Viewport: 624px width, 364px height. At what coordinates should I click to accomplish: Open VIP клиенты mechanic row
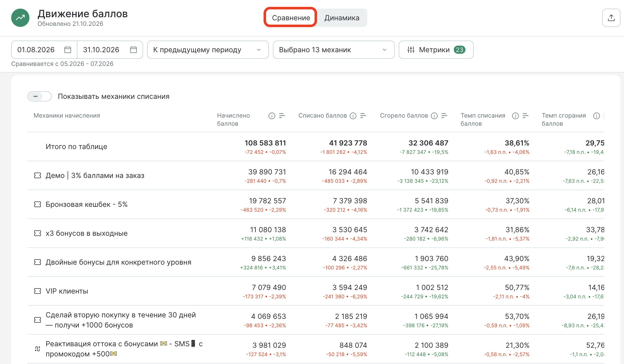coord(316,291)
